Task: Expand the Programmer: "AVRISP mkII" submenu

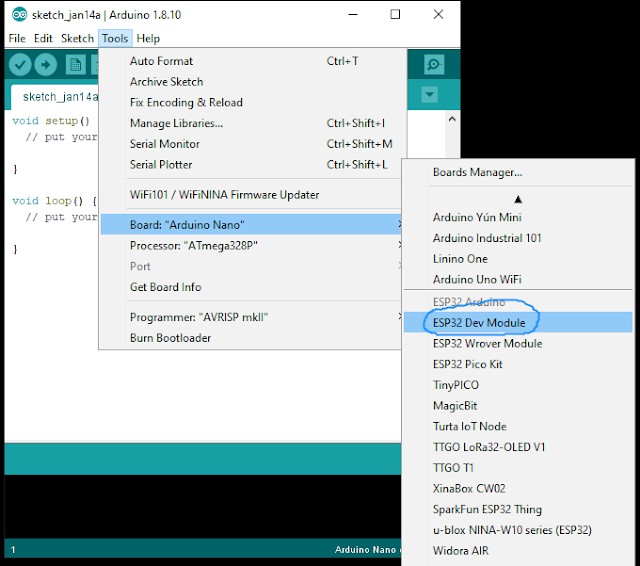Action: (x=253, y=317)
